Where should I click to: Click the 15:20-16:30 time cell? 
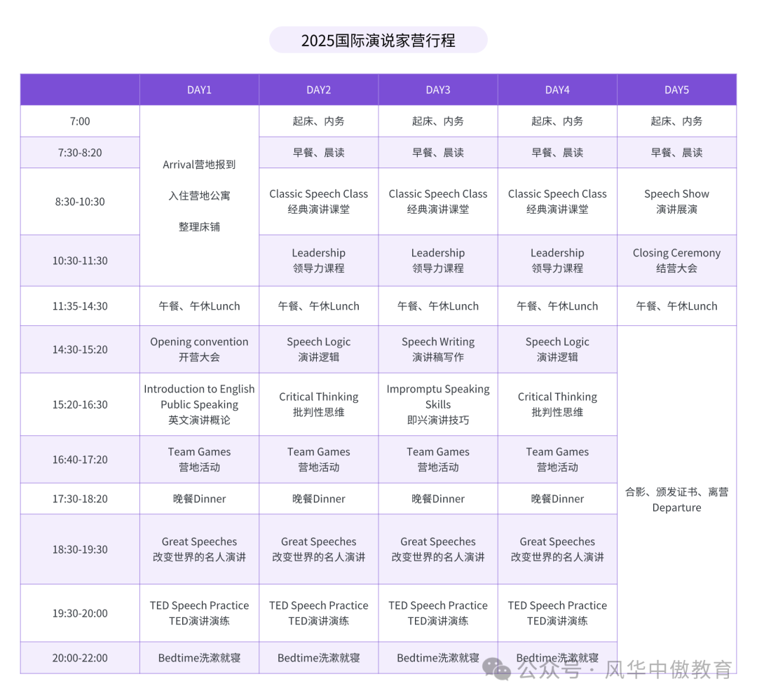tap(80, 404)
